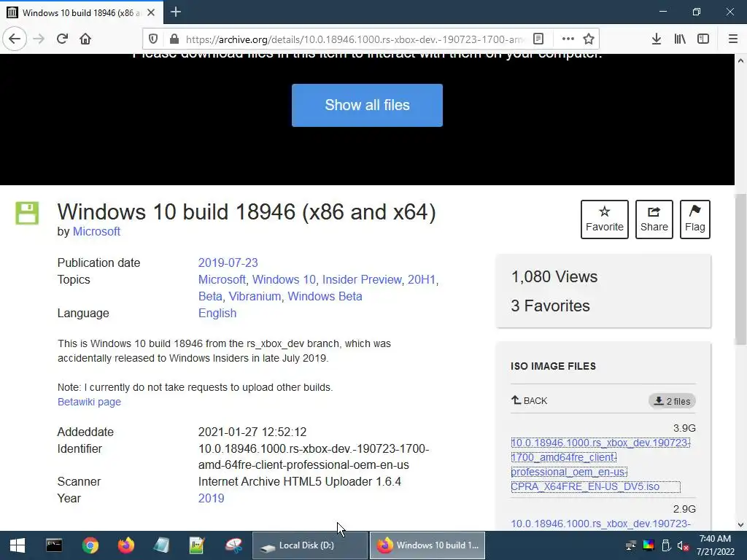This screenshot has height=560, width=747.
Task: Click the 1,080 Views text
Action: (x=554, y=276)
